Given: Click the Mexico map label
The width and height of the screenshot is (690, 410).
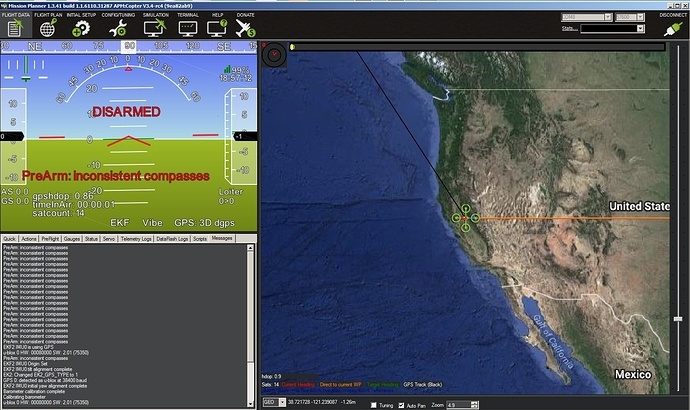Looking at the screenshot, I should [633, 374].
